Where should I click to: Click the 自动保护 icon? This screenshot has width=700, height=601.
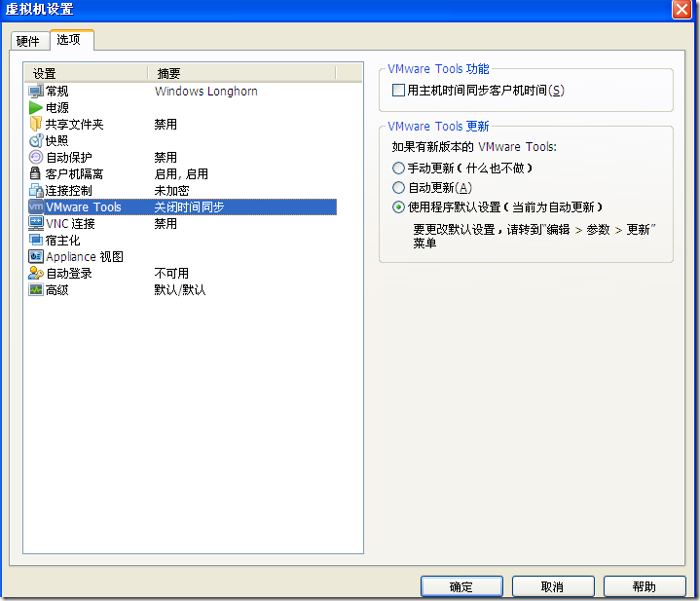(x=36, y=157)
